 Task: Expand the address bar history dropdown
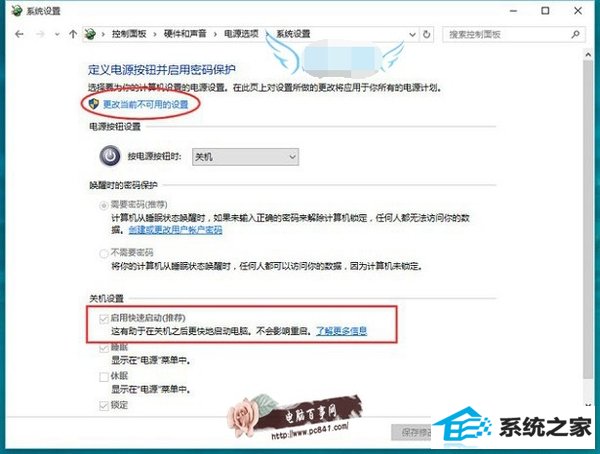412,34
